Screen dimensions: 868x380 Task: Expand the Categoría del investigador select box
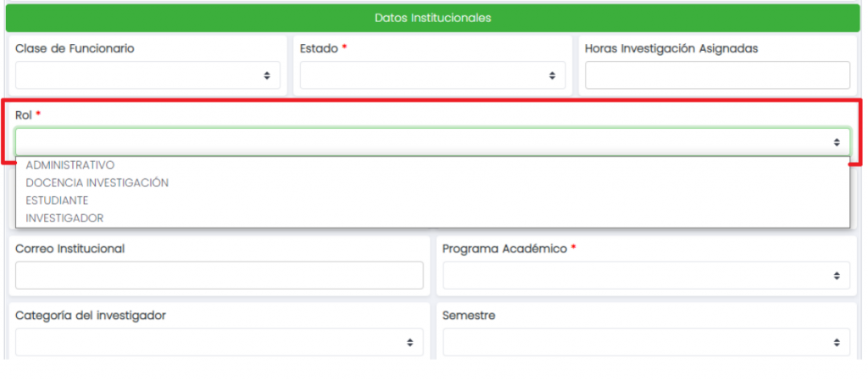(x=212, y=343)
